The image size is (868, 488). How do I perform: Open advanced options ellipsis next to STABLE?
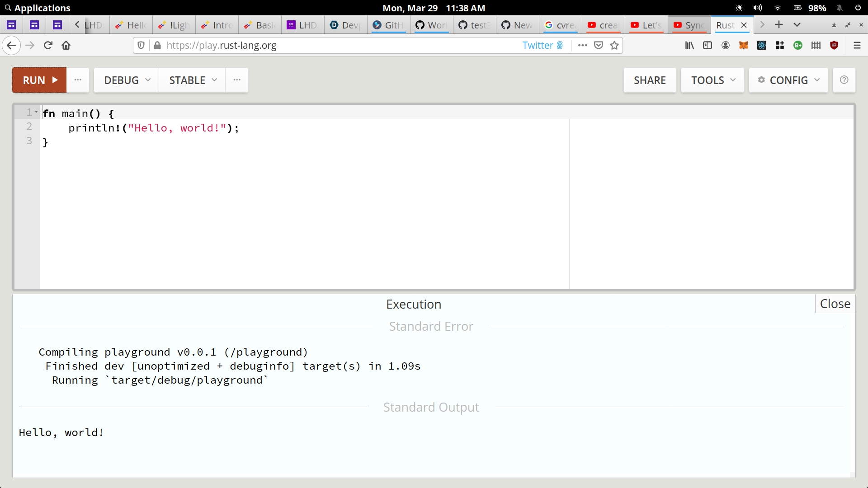(237, 80)
